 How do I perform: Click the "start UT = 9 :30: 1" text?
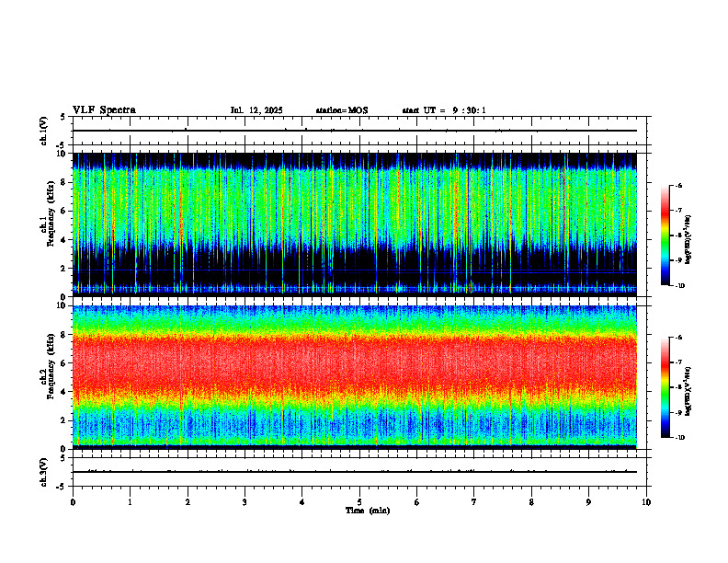(444, 110)
